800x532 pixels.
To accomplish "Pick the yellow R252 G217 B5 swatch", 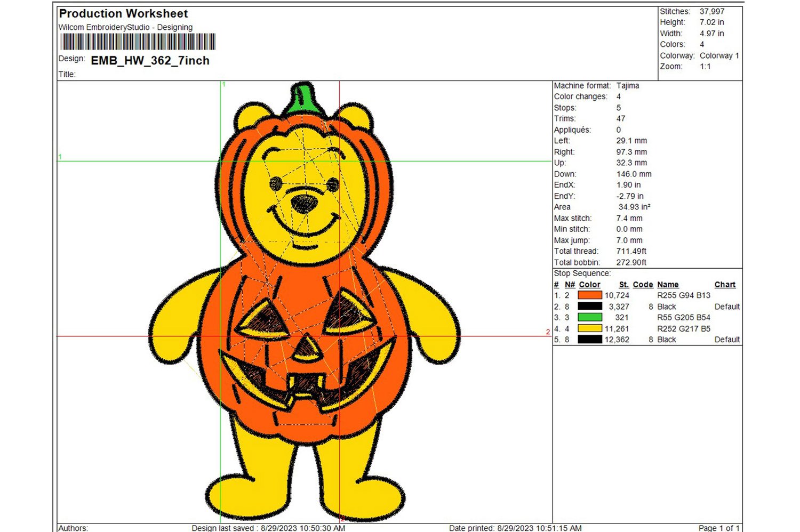I will 590,328.
